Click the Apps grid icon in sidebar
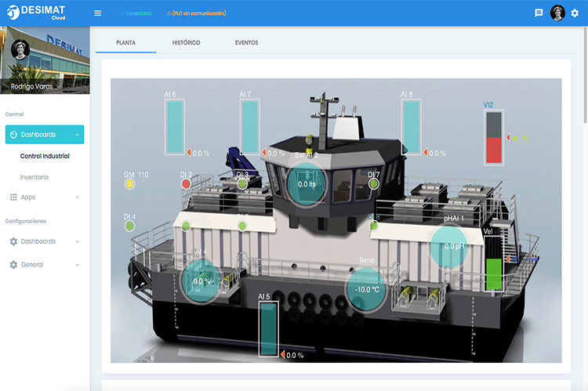Image resolution: width=588 pixels, height=391 pixels. tap(13, 197)
